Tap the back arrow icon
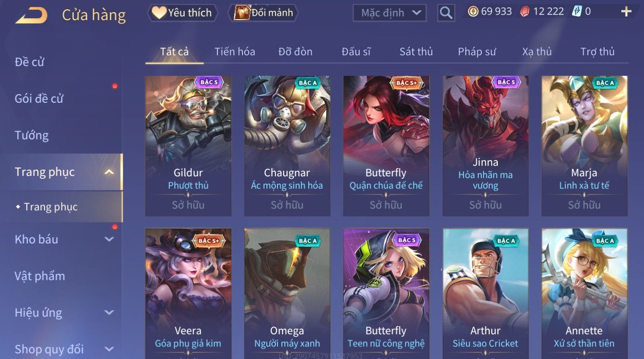Screen dimensions: 644x359 tap(31, 15)
